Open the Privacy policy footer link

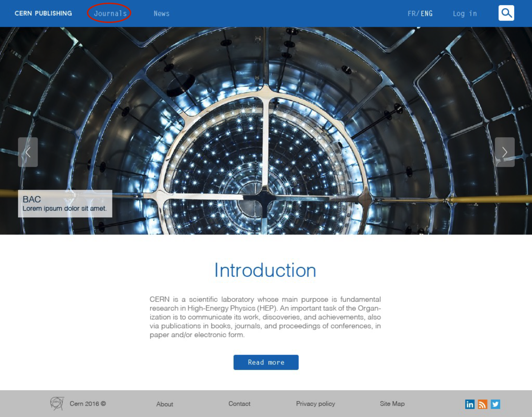tap(316, 404)
